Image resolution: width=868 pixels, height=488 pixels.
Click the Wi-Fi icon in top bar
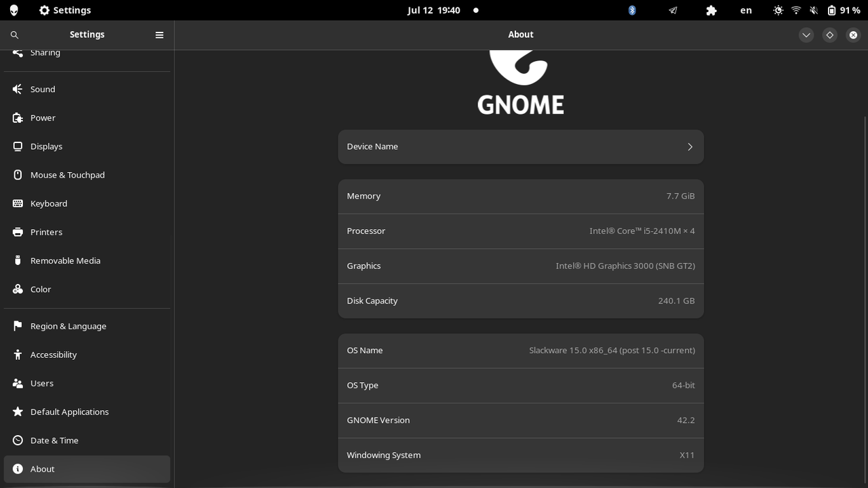tap(796, 10)
